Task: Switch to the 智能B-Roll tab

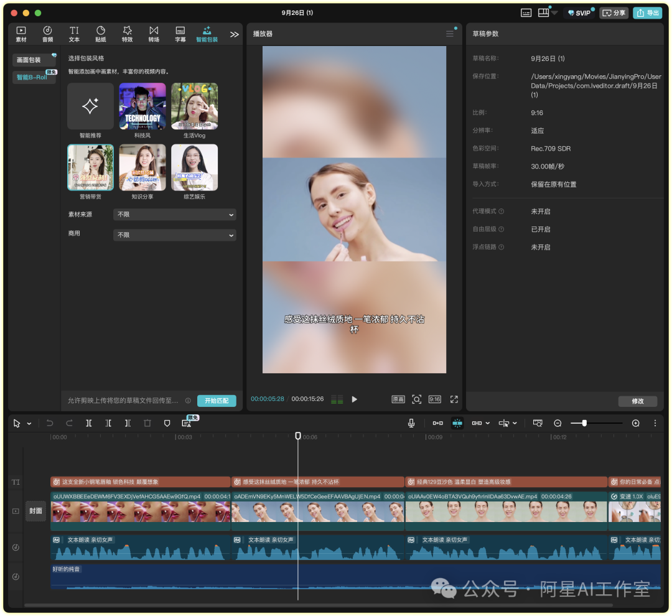Action: [x=32, y=77]
